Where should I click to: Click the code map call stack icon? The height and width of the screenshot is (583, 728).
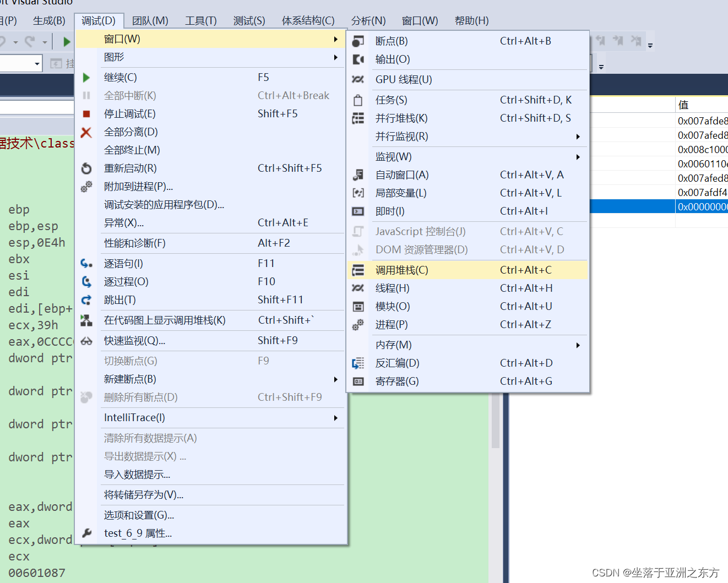click(x=86, y=320)
